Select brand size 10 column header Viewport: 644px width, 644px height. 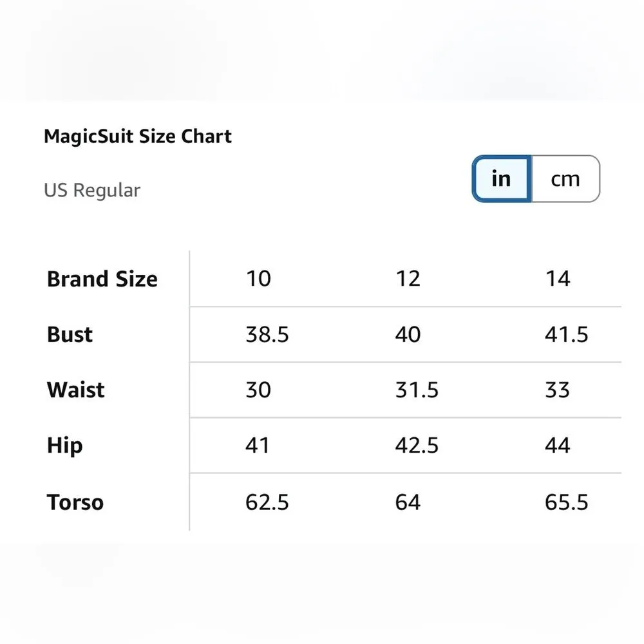click(x=258, y=279)
